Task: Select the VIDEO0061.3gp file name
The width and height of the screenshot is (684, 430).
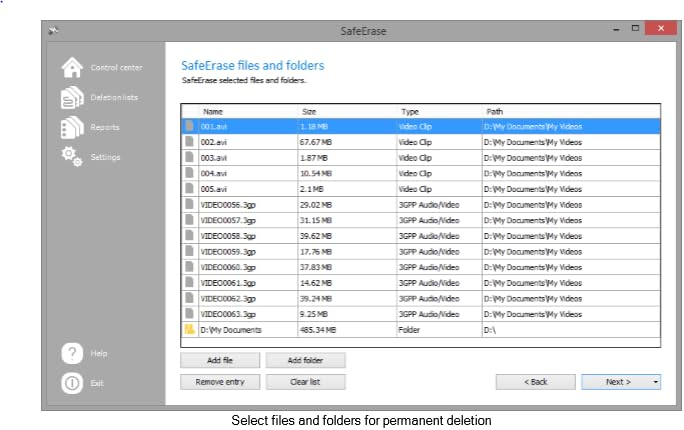Action: 228,283
